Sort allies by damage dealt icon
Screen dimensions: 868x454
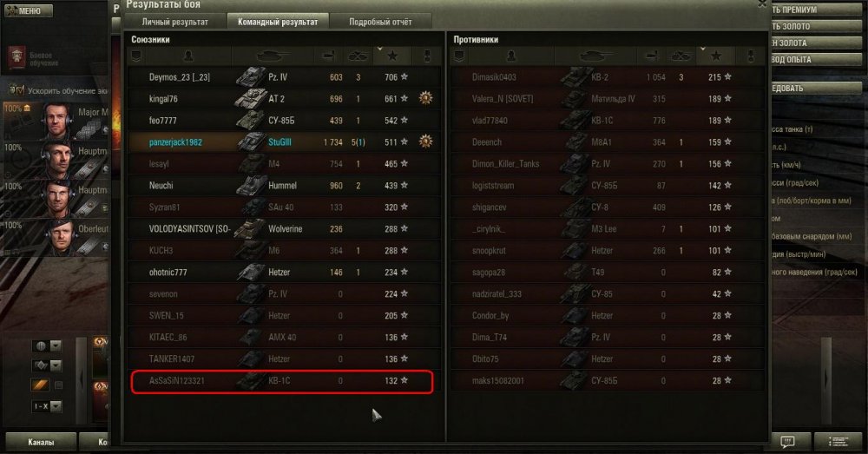tap(328, 56)
